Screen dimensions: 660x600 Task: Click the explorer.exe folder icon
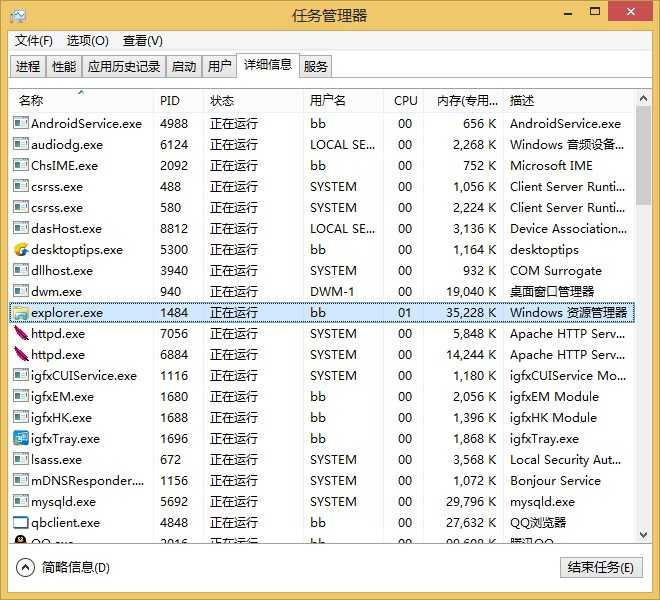point(21,312)
